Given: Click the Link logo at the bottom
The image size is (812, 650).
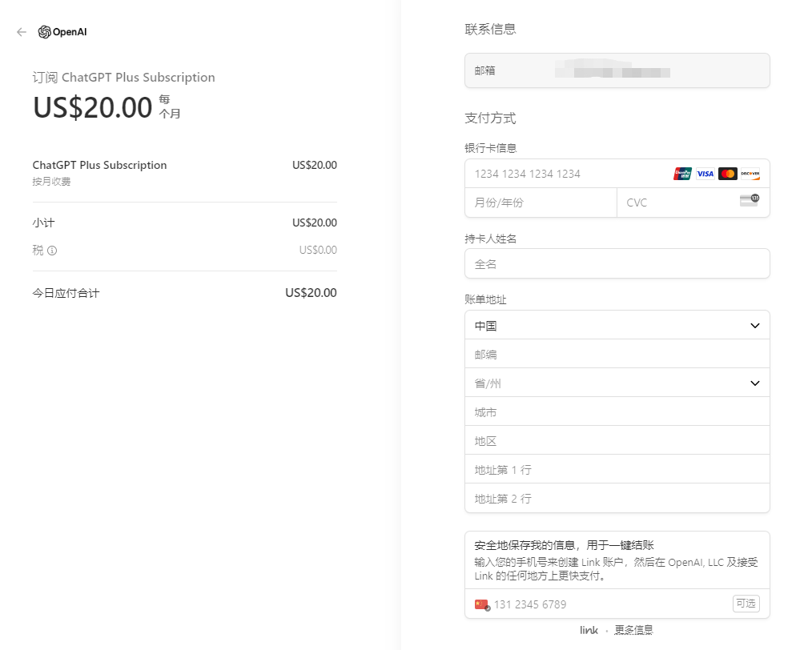Looking at the screenshot, I should (x=589, y=630).
